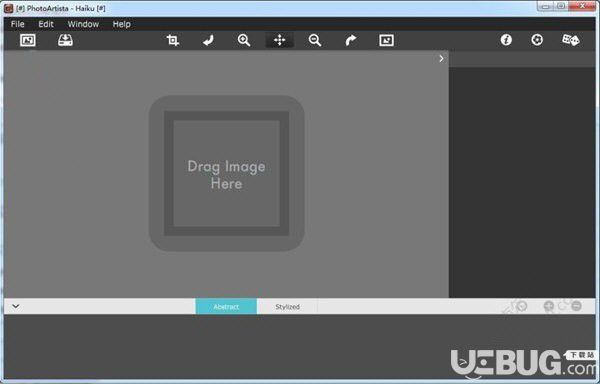
Task: Switch to the Stylized tab
Action: point(287,306)
